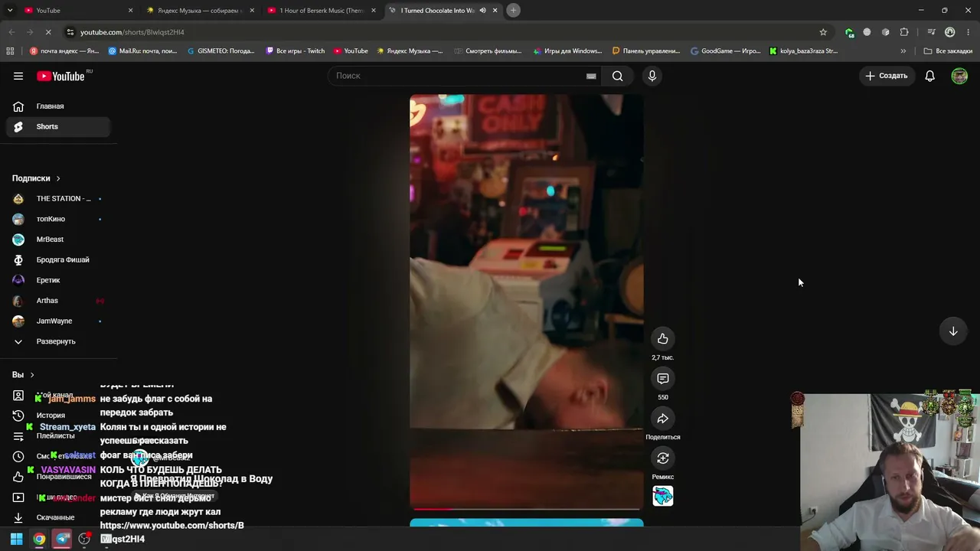The image size is (980, 551).
Task: Open the Chrome profile avatar
Action: (949, 32)
